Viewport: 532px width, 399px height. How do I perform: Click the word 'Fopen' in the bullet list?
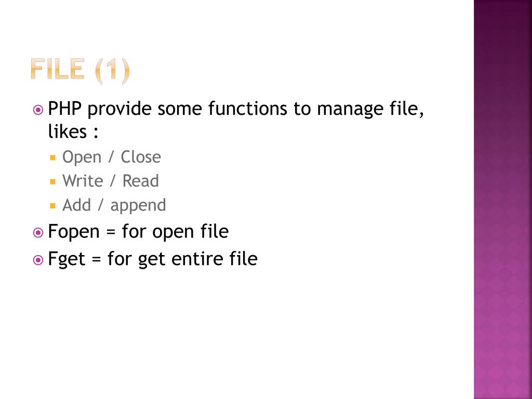pos(74,232)
